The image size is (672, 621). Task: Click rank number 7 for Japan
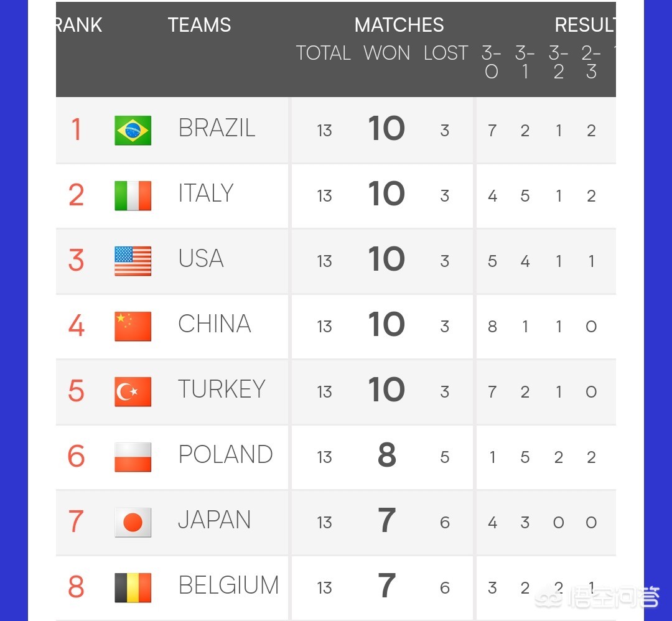[76, 521]
